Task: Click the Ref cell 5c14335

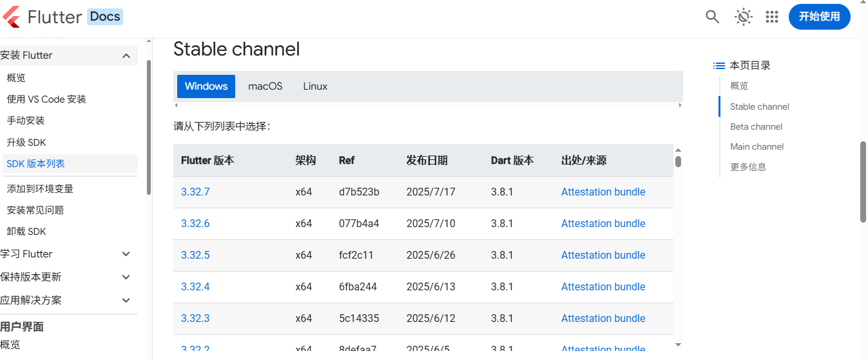Action: (x=359, y=319)
